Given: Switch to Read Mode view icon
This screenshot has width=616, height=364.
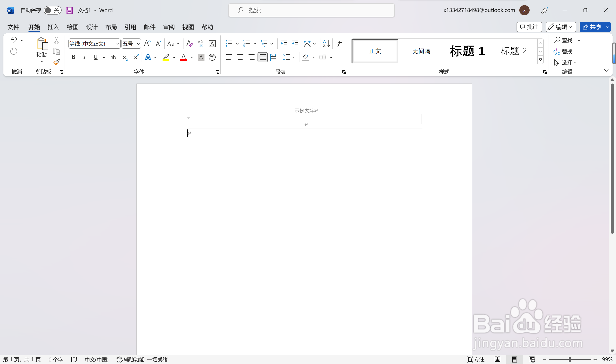Looking at the screenshot, I should [x=498, y=359].
